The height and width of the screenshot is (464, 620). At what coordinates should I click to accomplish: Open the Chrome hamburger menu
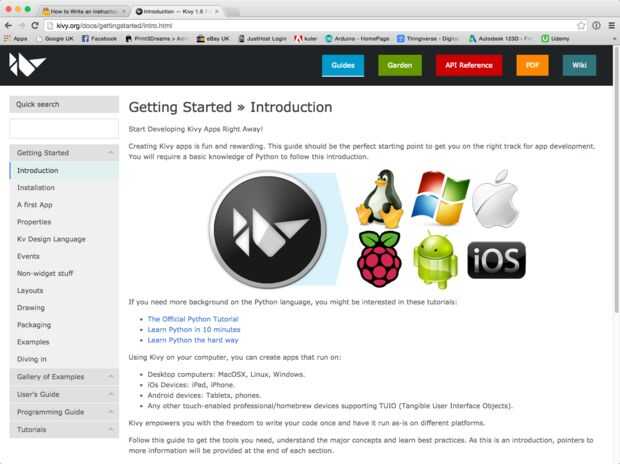611,26
